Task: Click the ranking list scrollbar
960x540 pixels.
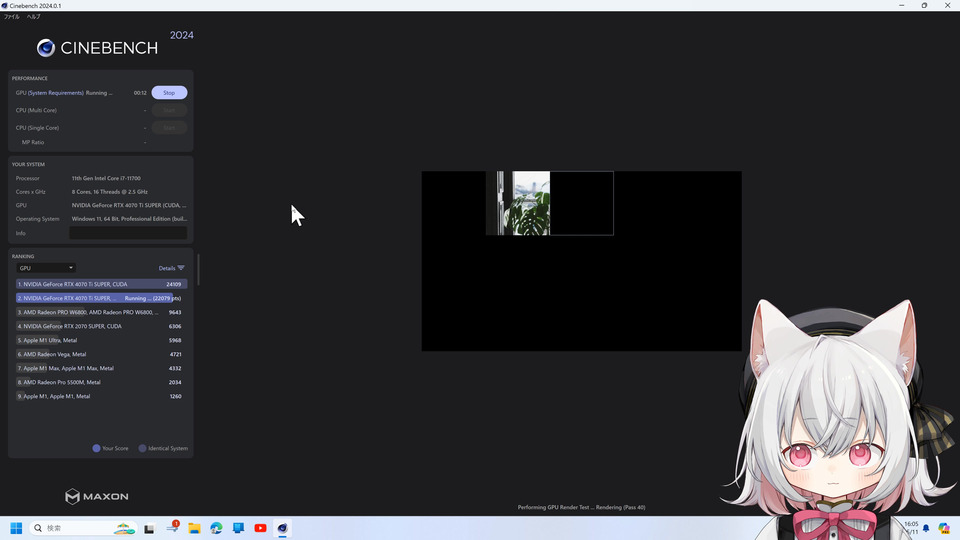Action: point(198,270)
